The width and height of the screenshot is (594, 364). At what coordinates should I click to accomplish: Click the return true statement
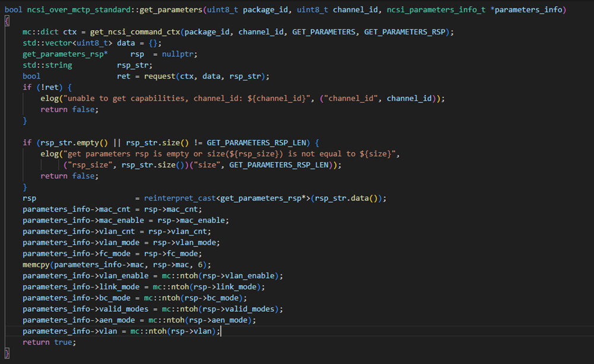[49, 342]
